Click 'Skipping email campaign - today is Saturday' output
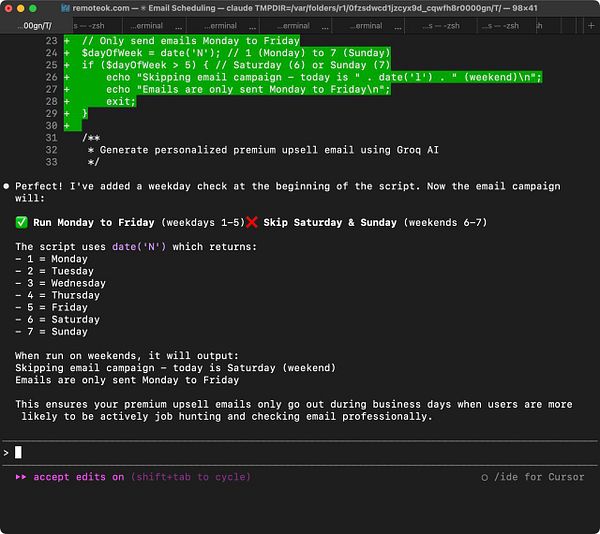Viewport: 600px width, 534px height. point(176,368)
